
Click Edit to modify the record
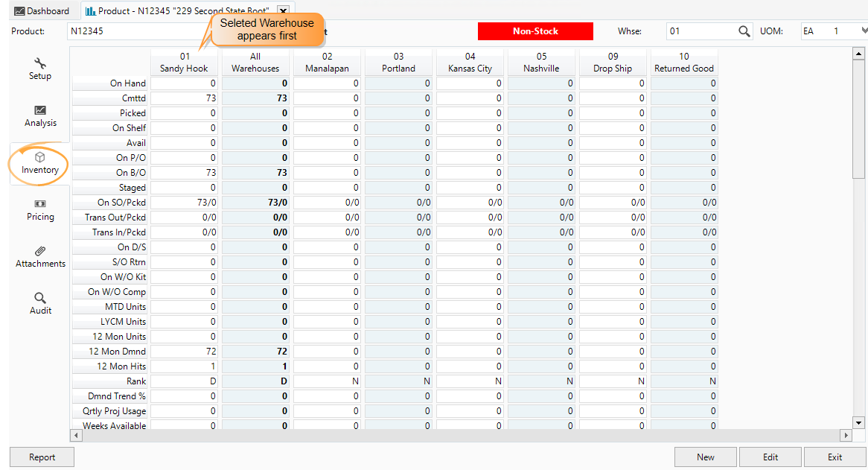coord(770,457)
